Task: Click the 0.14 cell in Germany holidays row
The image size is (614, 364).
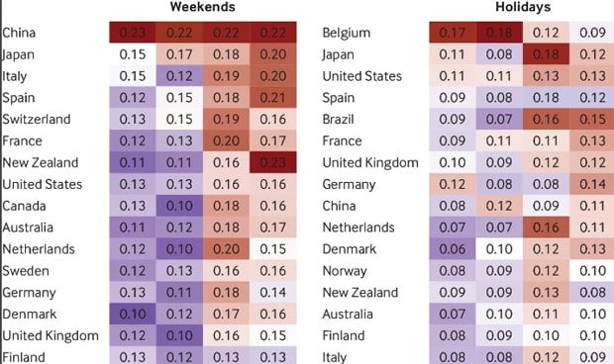Action: coord(592,184)
